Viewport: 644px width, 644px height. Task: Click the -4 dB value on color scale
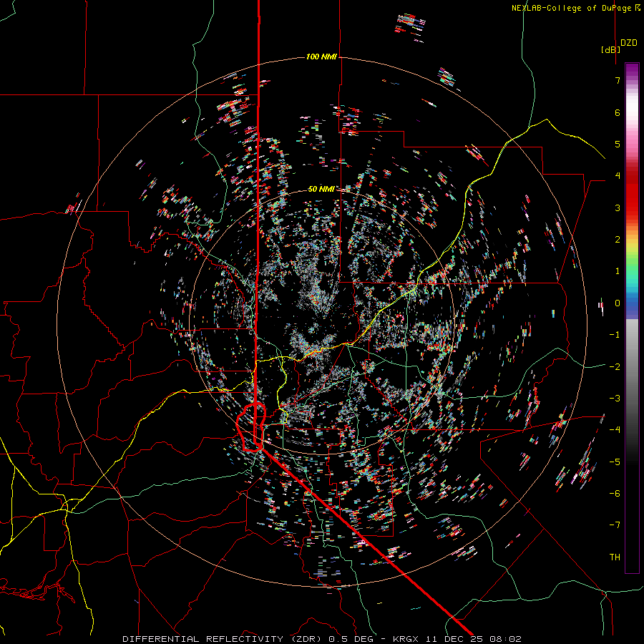click(x=615, y=430)
